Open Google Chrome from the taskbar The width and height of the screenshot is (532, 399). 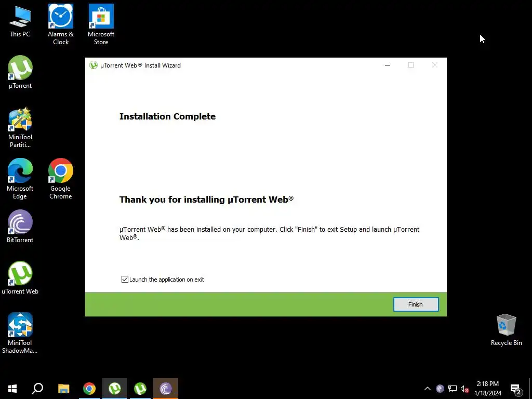coord(89,389)
